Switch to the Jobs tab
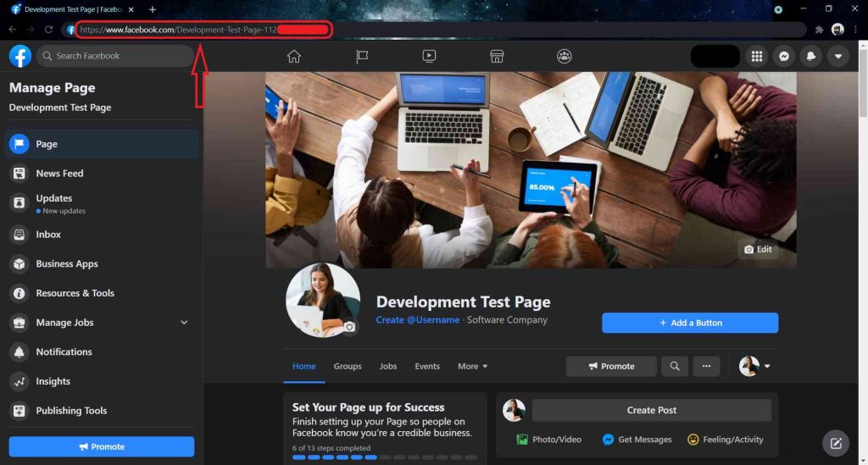The image size is (868, 465). (x=388, y=366)
